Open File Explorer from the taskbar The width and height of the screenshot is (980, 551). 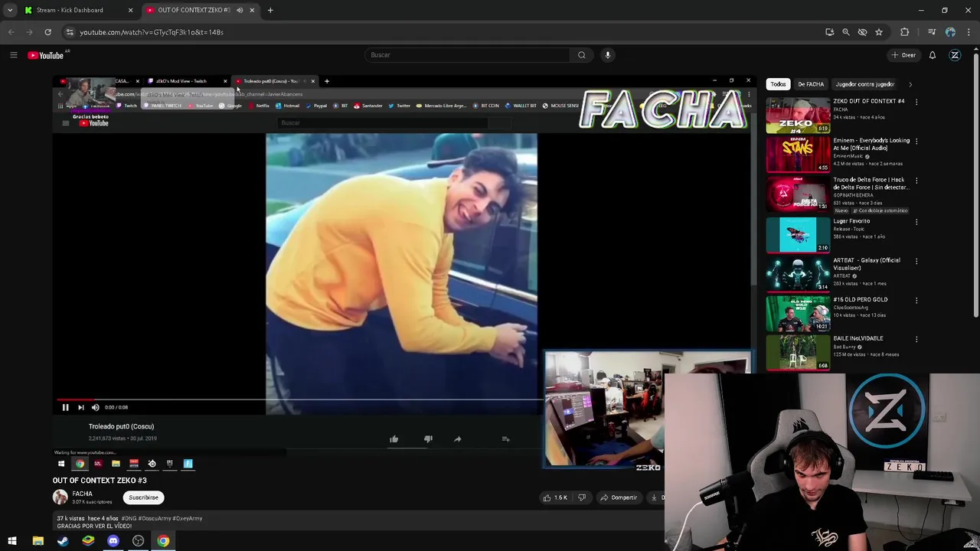pos(38,541)
